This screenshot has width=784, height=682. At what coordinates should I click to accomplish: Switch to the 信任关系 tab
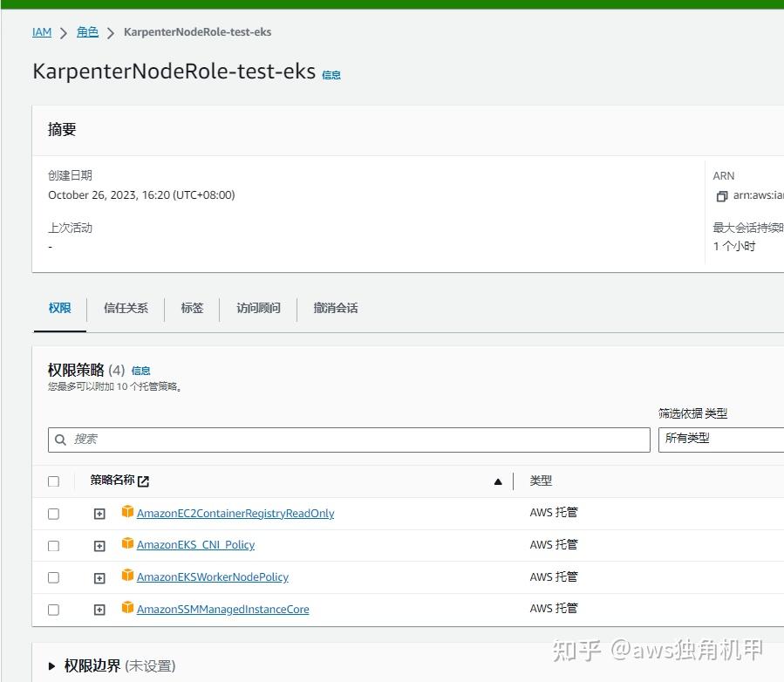tap(125, 308)
